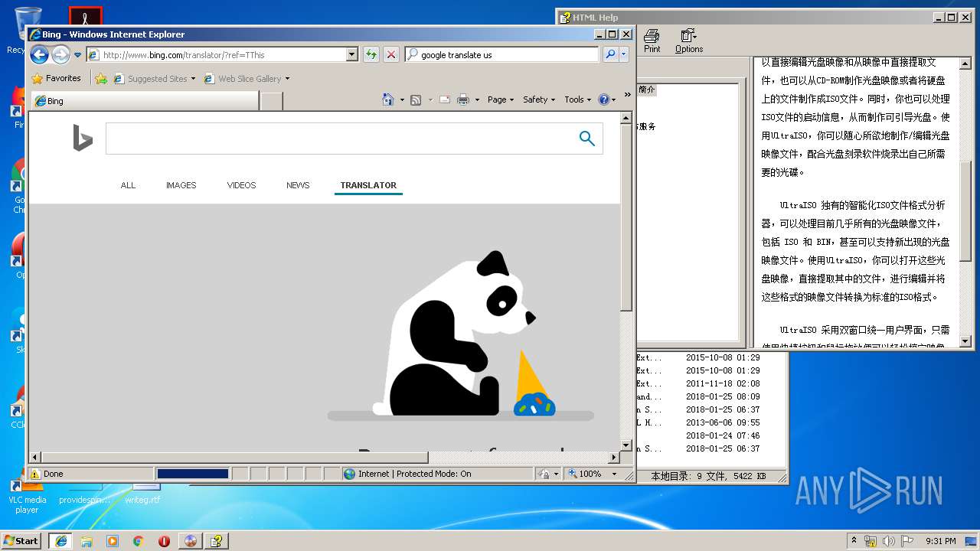Open search provider dropdown arrow
This screenshot has width=980, height=551.
624,54
